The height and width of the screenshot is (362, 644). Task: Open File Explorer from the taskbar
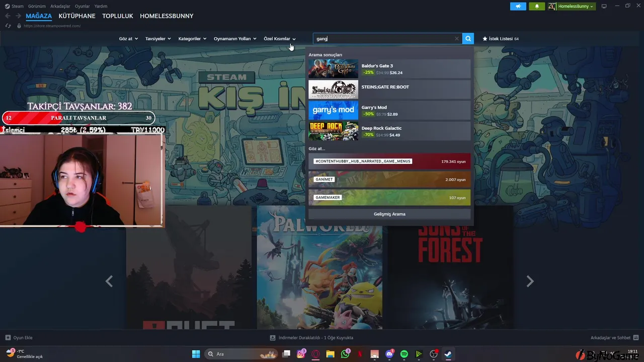(x=330, y=354)
